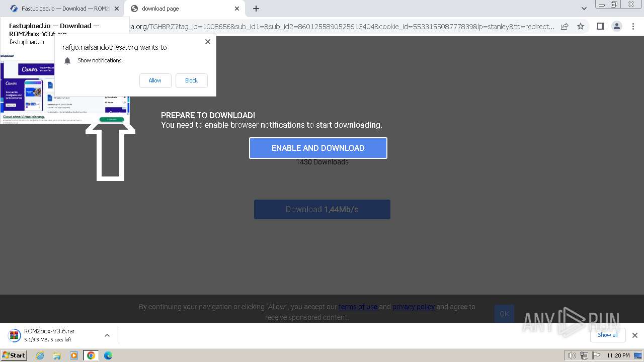Image resolution: width=644 pixels, height=362 pixels.
Task: Block notifications for rafgo.nailsandothesa.org
Action: tap(191, 80)
